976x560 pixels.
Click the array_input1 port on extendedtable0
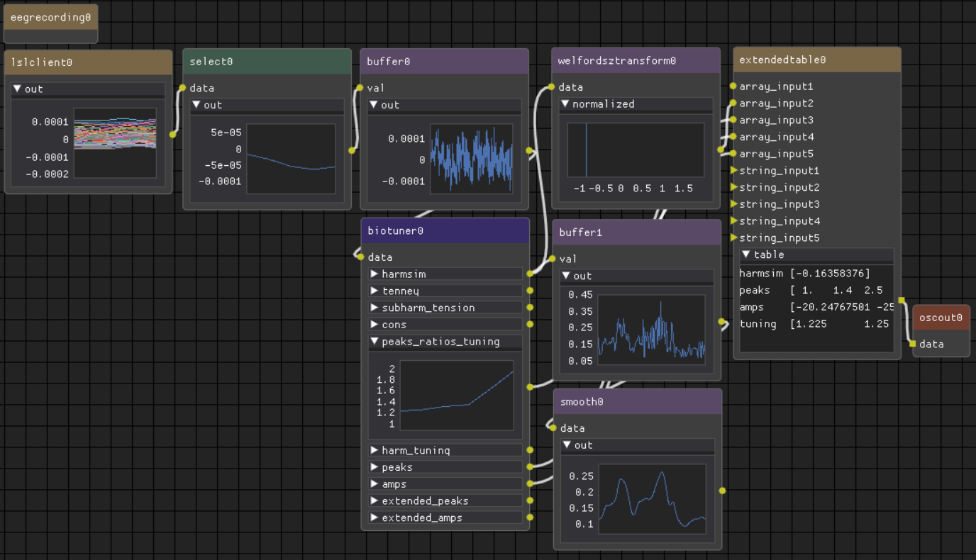pos(733,86)
